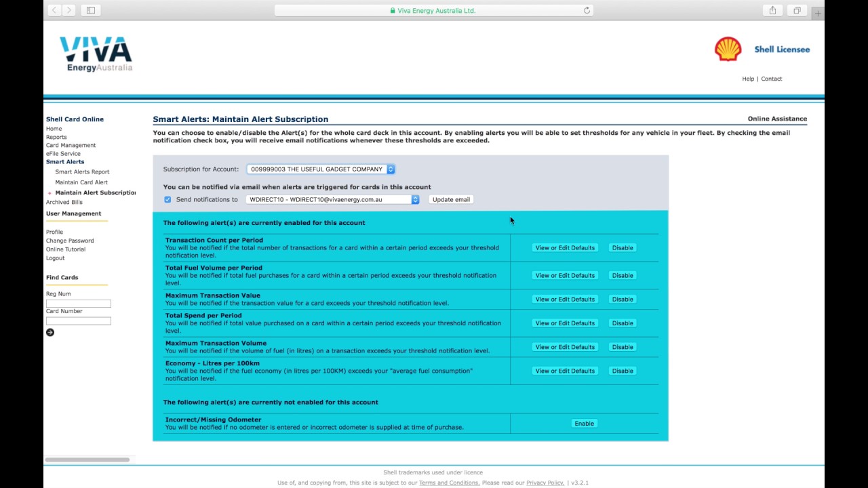View or Edit Defaults for Maximum Transaction Value

(x=565, y=299)
